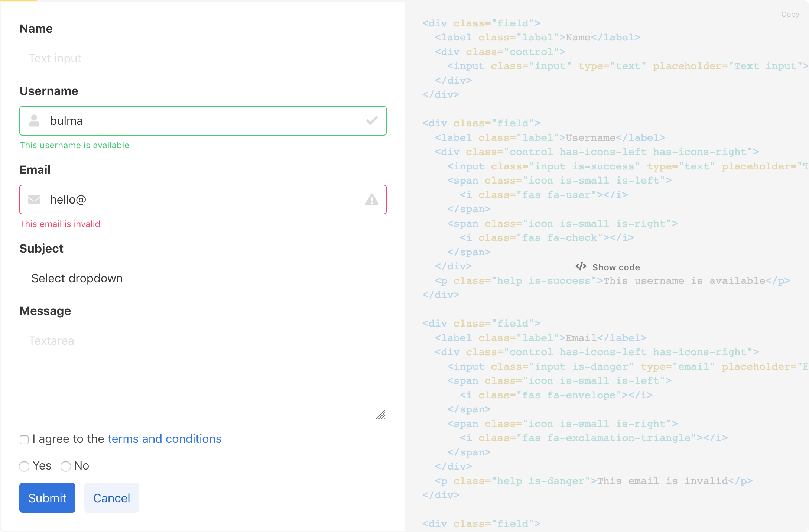
Task: Select the Yes radio button
Action: (x=24, y=466)
